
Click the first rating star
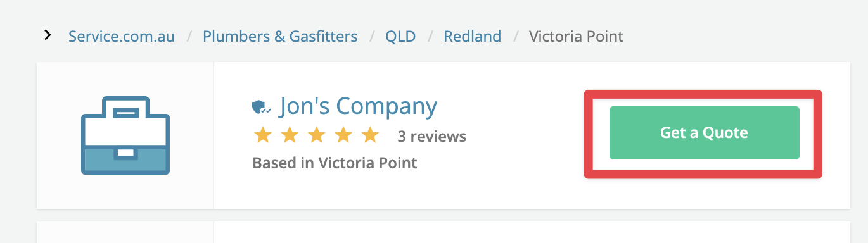tap(262, 135)
